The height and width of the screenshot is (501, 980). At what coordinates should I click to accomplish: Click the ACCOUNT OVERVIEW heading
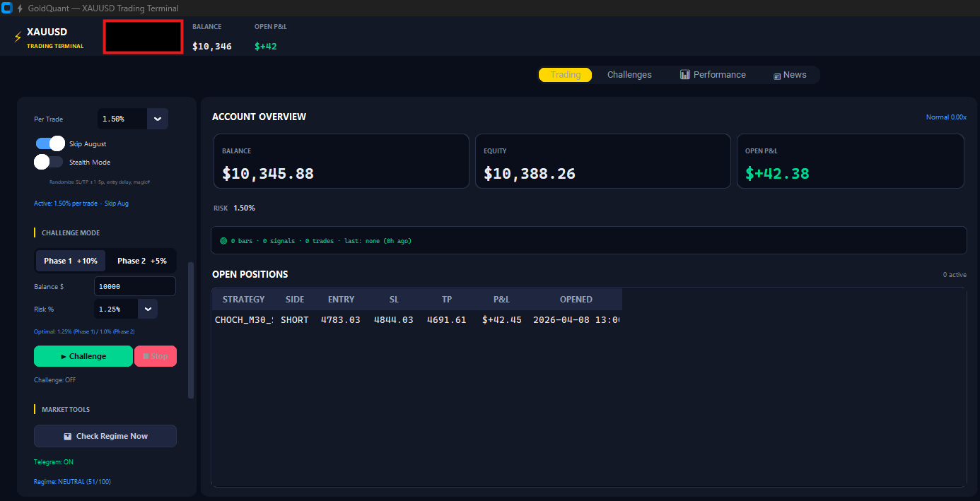pos(259,117)
